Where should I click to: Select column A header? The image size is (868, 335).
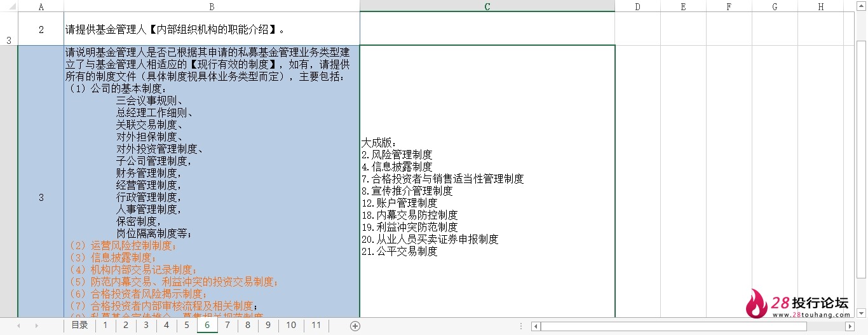coord(41,6)
